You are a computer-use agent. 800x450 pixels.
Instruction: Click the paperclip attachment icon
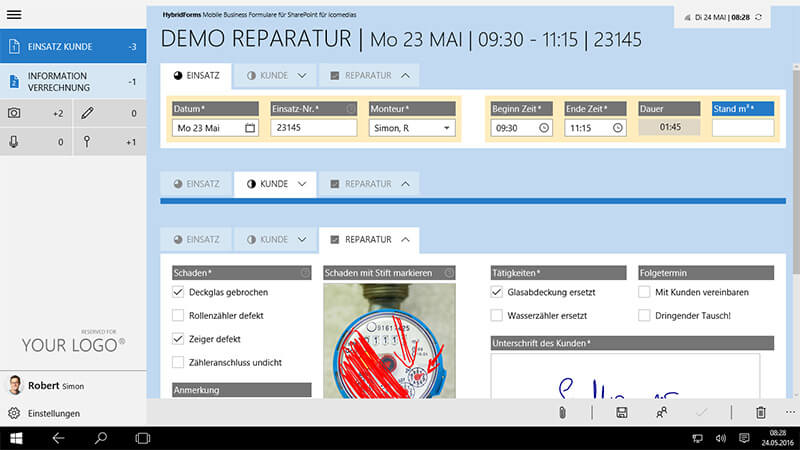tap(562, 412)
